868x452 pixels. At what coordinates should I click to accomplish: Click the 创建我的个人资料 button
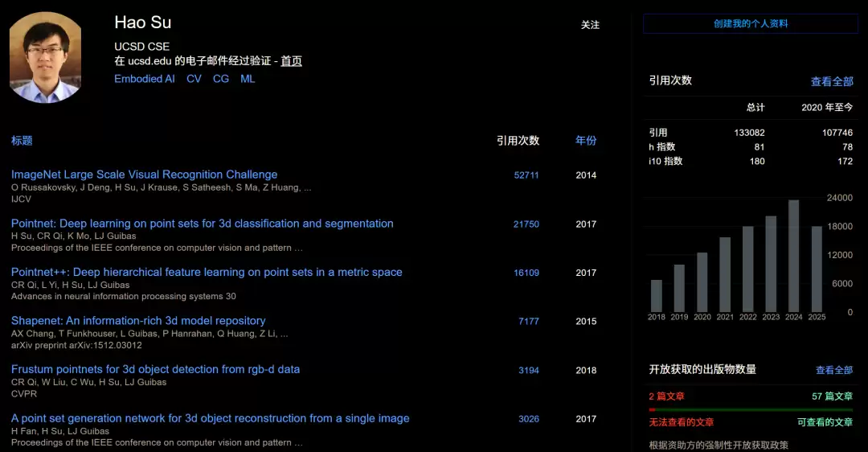click(751, 24)
